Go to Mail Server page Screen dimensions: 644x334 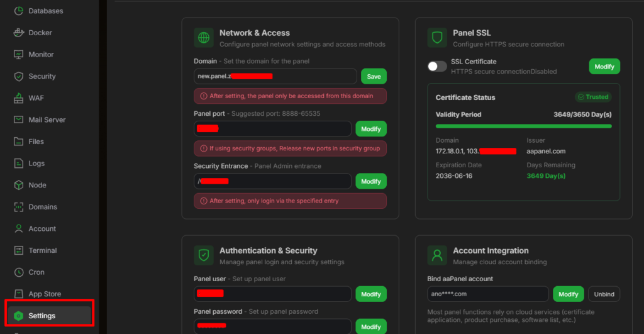(47, 120)
